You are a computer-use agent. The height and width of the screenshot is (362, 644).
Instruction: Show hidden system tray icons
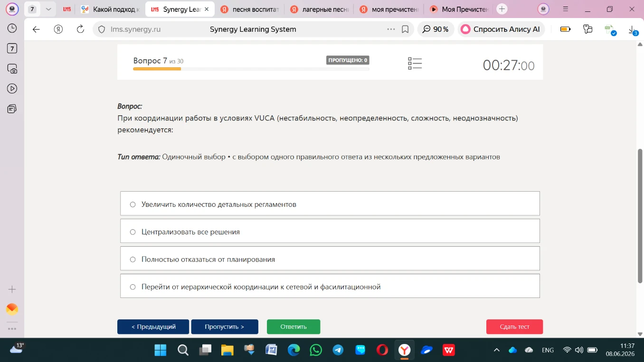[x=497, y=350]
